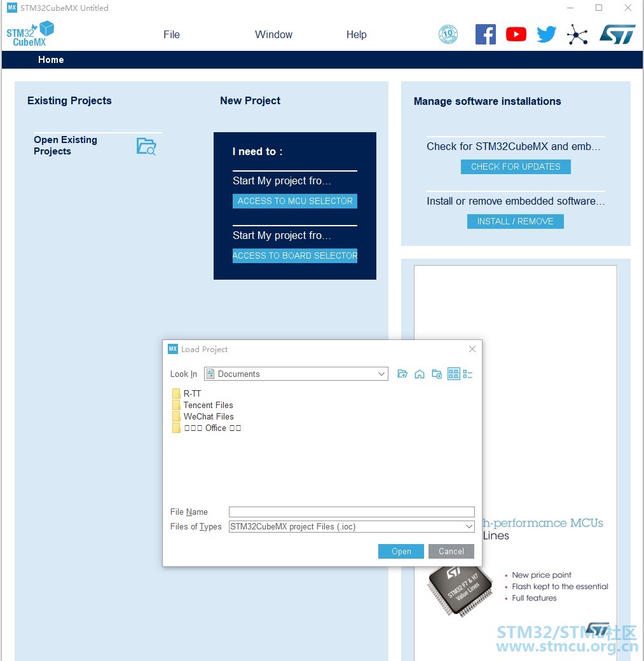The height and width of the screenshot is (661, 644).
Task: Open the Help menu
Action: click(x=357, y=34)
